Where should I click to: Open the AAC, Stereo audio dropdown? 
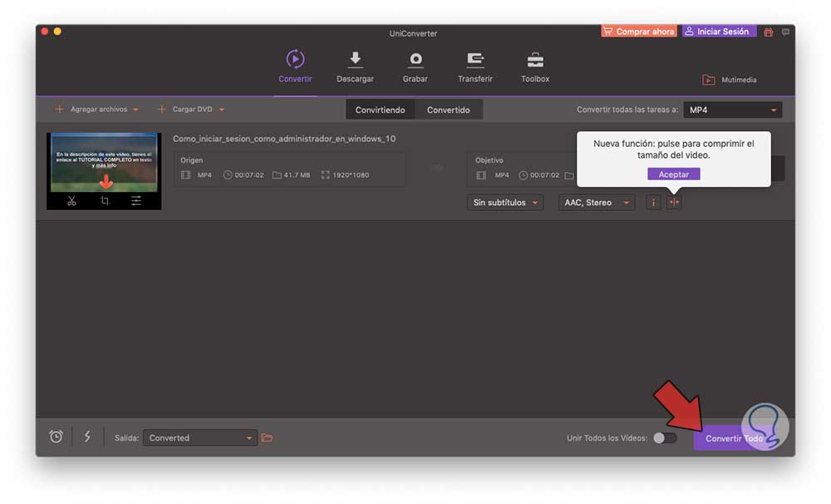click(596, 203)
